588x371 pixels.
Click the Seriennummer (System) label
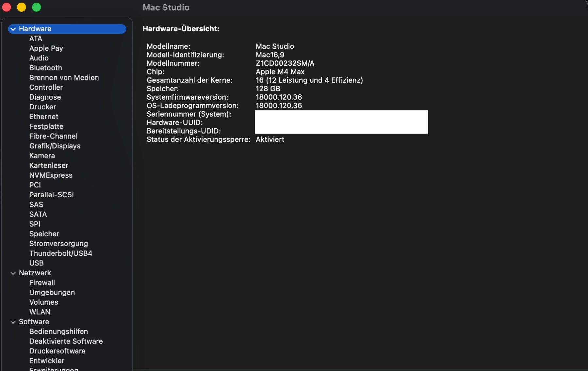click(189, 114)
